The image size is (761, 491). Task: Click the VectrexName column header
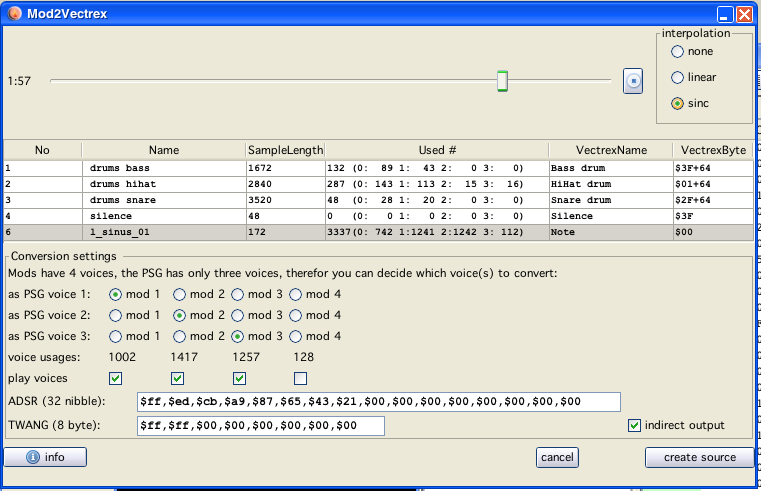610,150
